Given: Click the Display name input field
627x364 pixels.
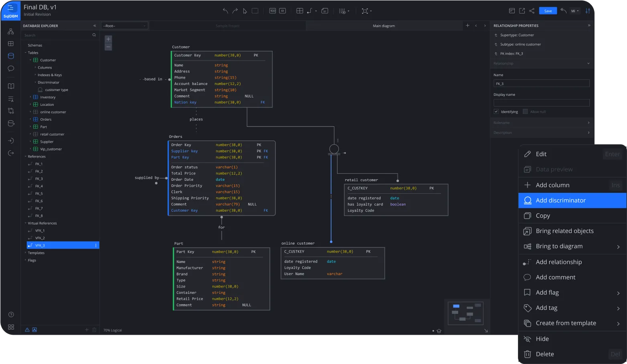Looking at the screenshot, I should tap(541, 103).
